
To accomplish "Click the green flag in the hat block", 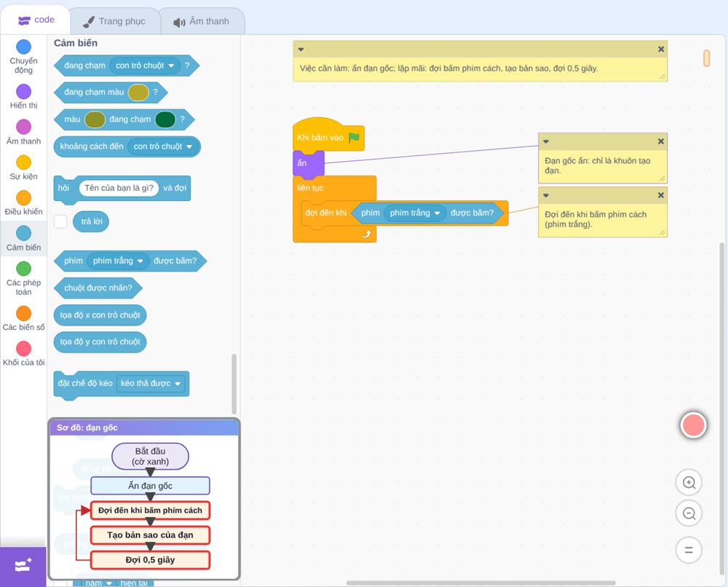I will pyautogui.click(x=355, y=138).
